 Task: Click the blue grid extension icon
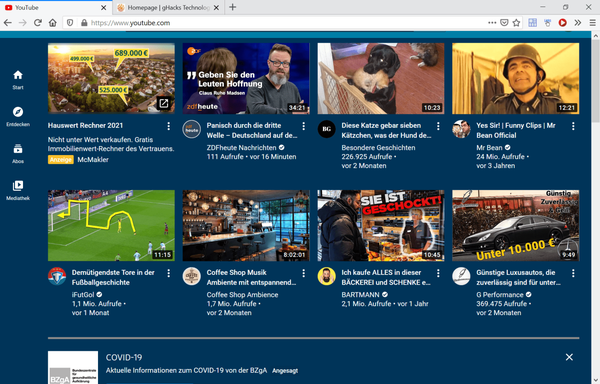pyautogui.click(x=533, y=23)
